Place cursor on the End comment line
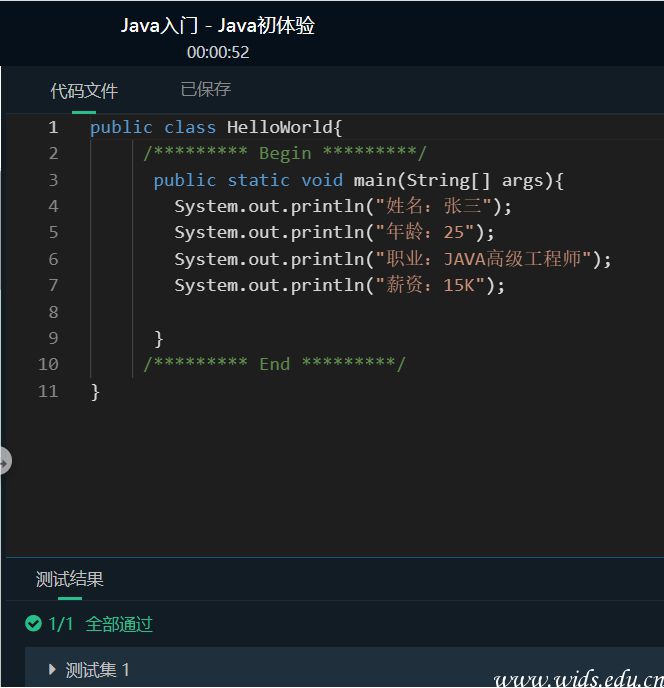 click(274, 364)
